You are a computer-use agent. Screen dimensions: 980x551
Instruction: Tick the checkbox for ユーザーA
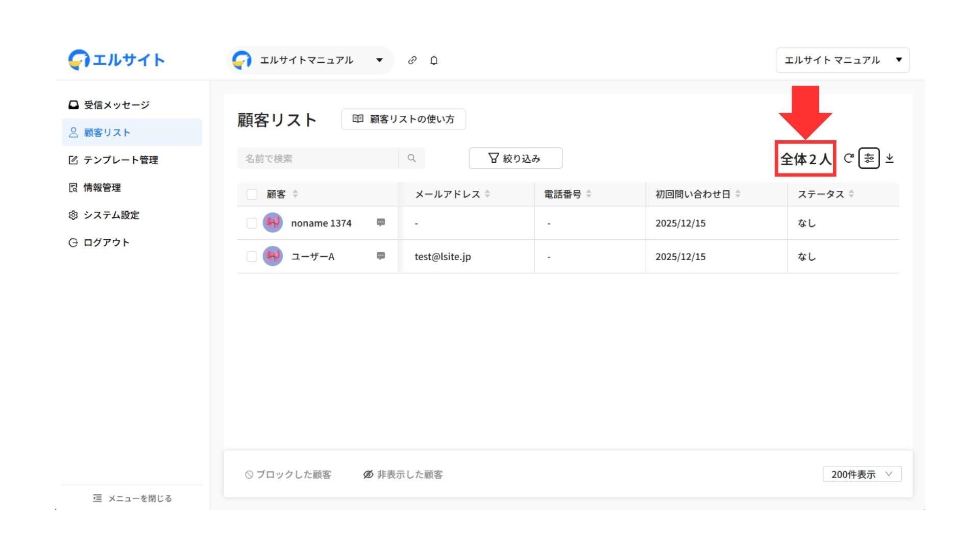252,257
